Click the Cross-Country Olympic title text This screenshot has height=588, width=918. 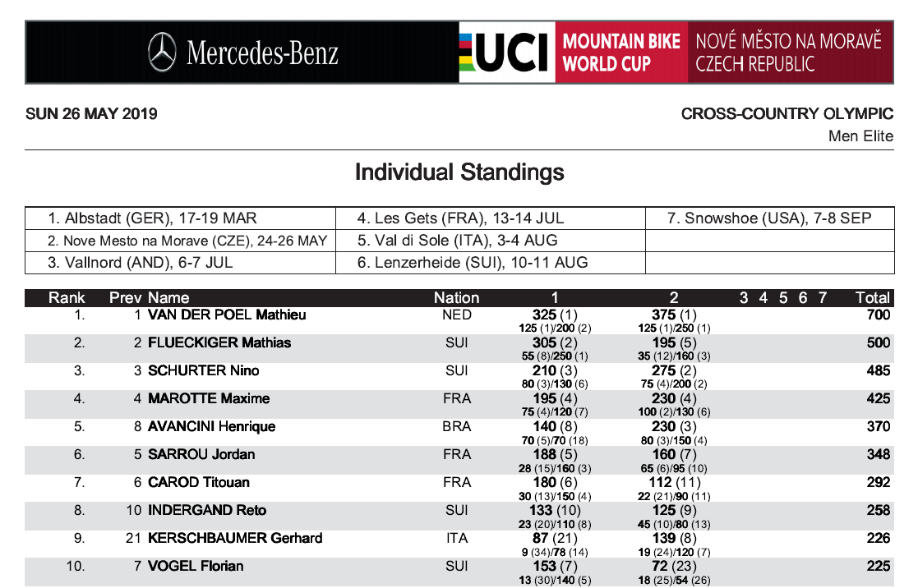[787, 114]
